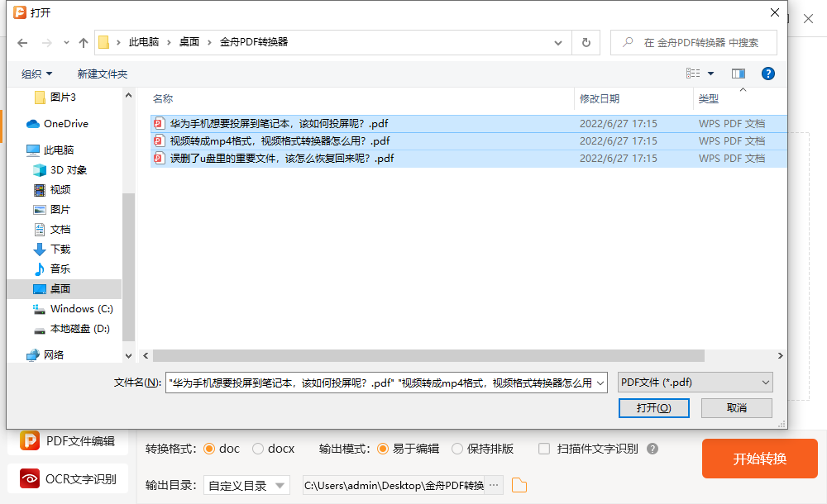Image resolution: width=827 pixels, height=504 pixels.
Task: Select docx conversion format
Action: click(258, 449)
